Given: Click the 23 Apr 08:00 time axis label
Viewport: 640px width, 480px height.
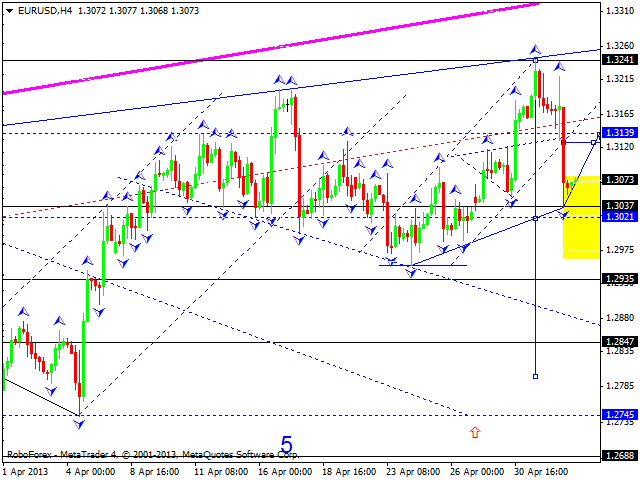Looking at the screenshot, I should coord(413,472).
